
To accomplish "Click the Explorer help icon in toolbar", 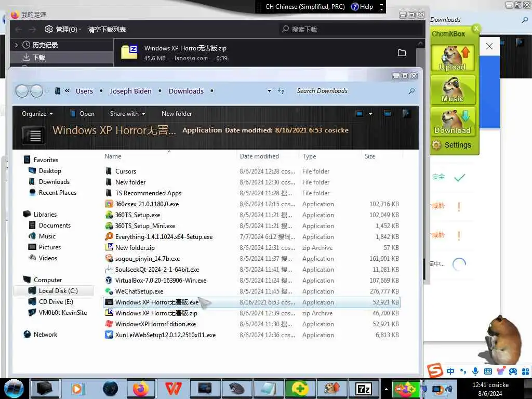I will click(406, 114).
